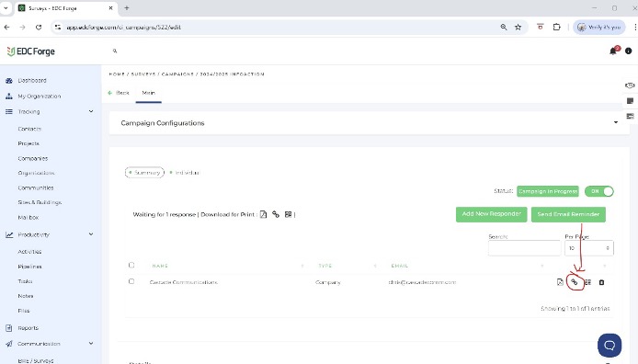The width and height of the screenshot is (638, 364).
Task: Open Contacts in the sidebar
Action: (x=29, y=129)
